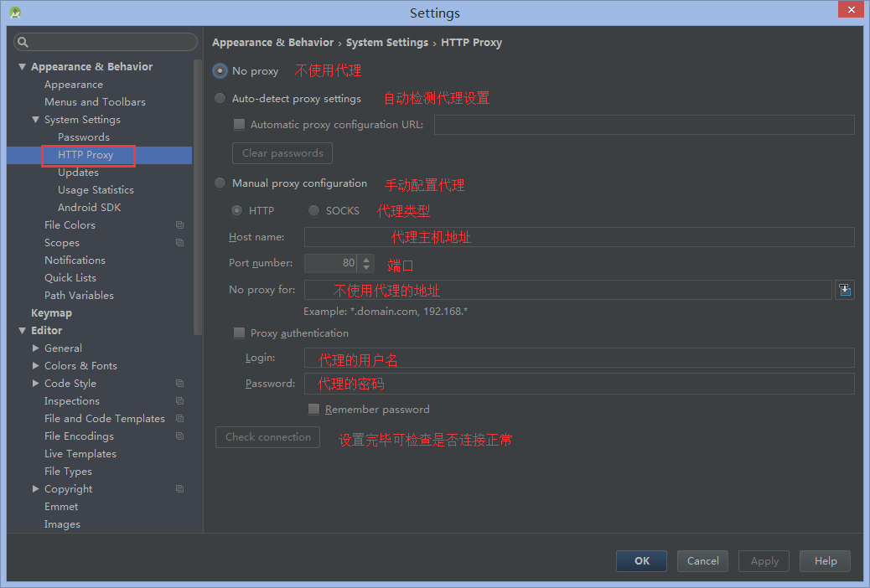Viewport: 870px width, 588px height.
Task: Click the Cancel button
Action: [702, 561]
